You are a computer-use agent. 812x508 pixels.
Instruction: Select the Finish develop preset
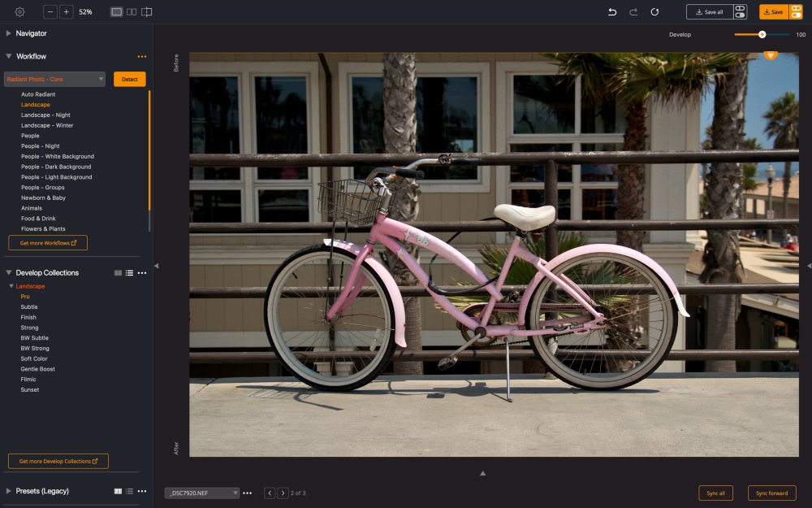click(28, 317)
